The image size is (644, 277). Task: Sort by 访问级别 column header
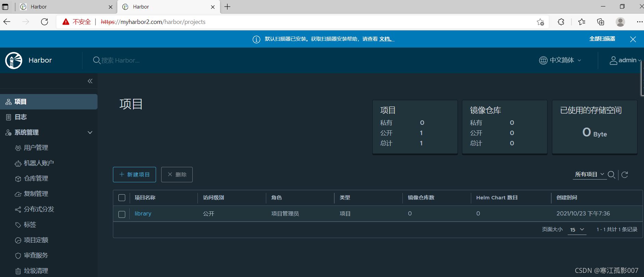pos(214,198)
